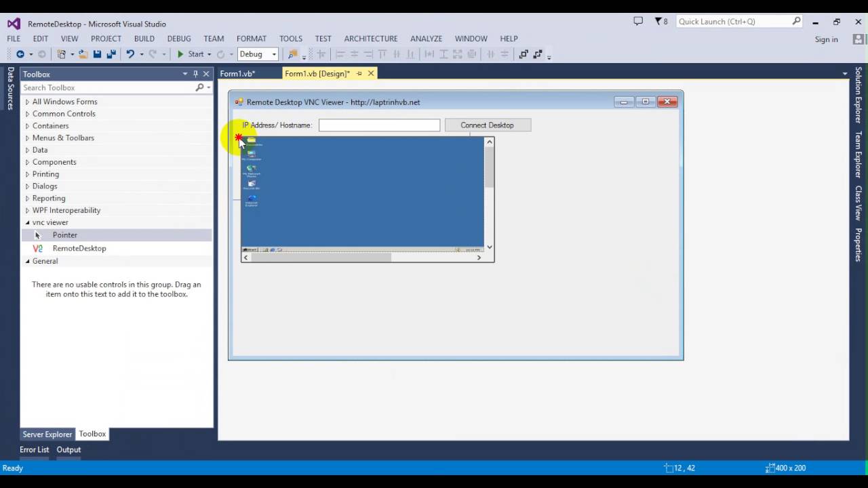Open the Solution Explorer side tab
868x488 pixels.
[858, 95]
